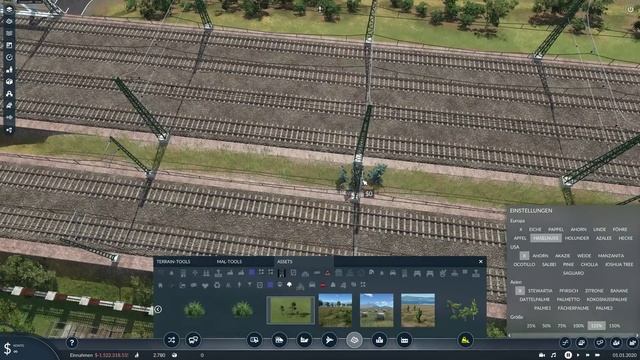Image resolution: width=640 pixels, height=360 pixels.
Task: Select the first bush asset thumbnail
Action: point(194,309)
